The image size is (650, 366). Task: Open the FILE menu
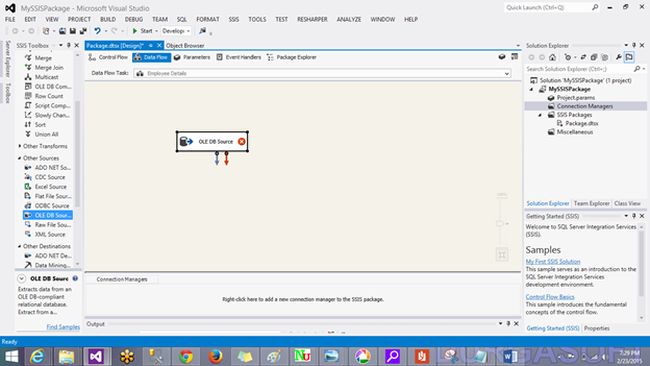[x=10, y=19]
